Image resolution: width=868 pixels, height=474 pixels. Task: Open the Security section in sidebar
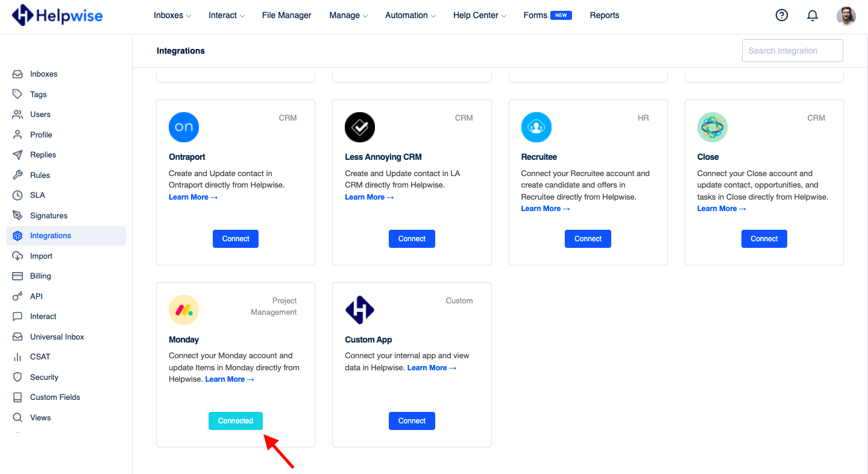tap(43, 377)
